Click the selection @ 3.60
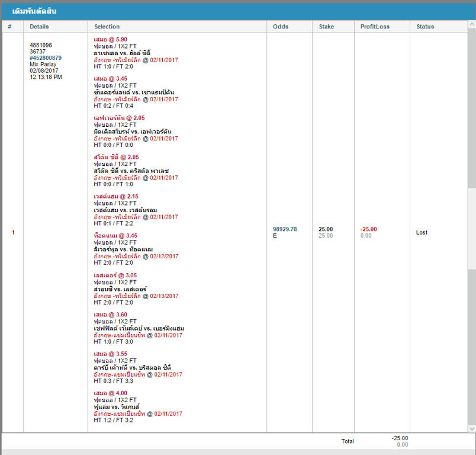This screenshot has width=476, height=455. click(x=111, y=315)
